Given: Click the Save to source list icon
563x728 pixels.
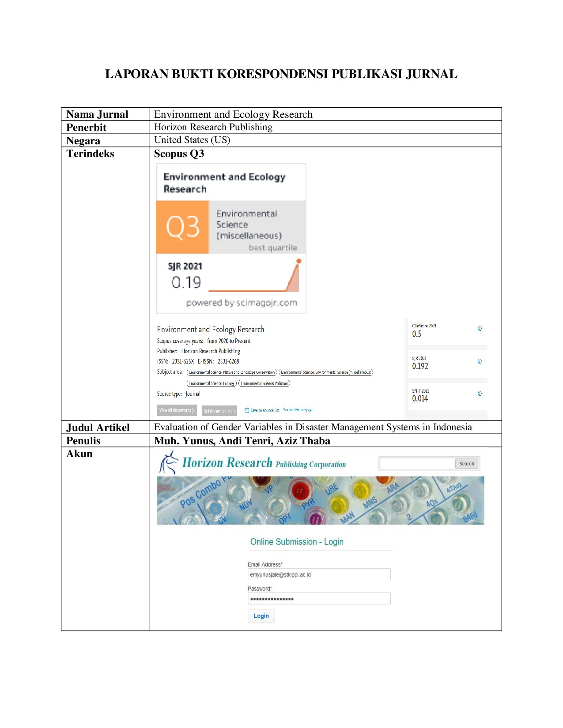Looking at the screenshot, I should coord(247,410).
